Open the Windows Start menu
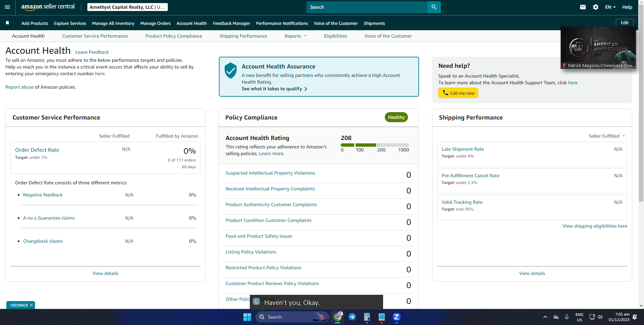Image resolution: width=644 pixels, height=325 pixels. coord(247,317)
